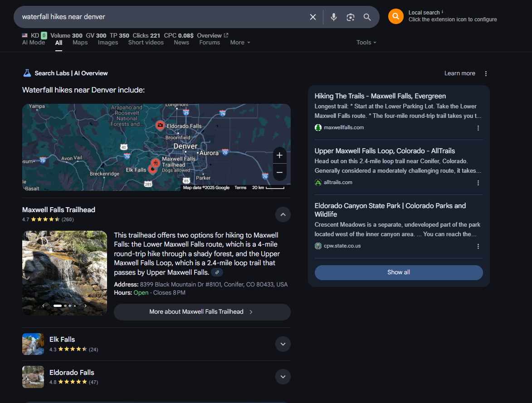Click Local search extension label

(x=424, y=13)
